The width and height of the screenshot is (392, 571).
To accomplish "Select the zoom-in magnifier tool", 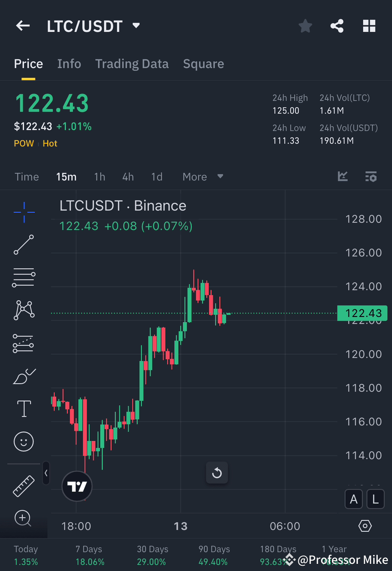I will [23, 518].
